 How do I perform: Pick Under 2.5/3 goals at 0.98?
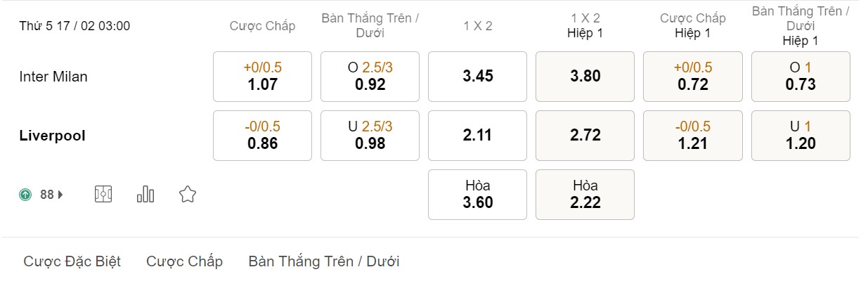(370, 135)
